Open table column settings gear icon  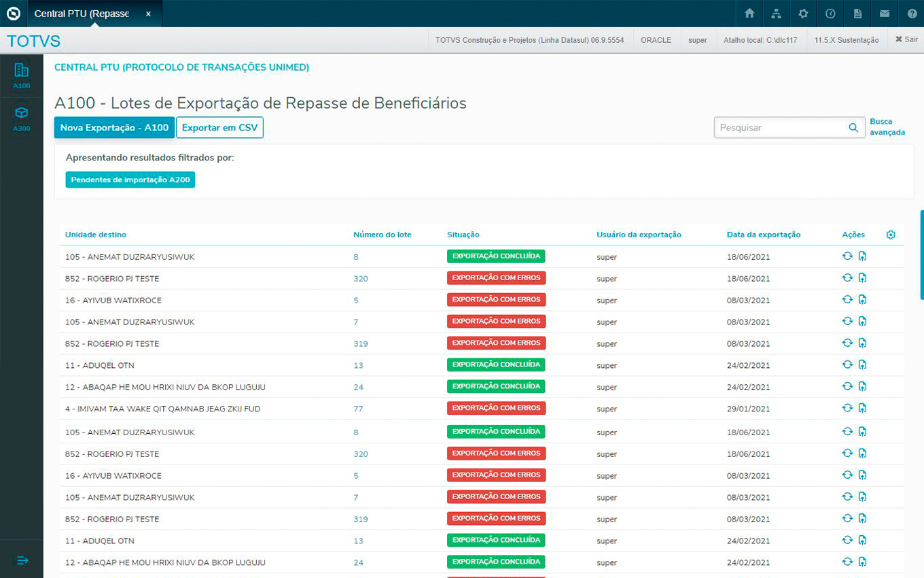click(891, 235)
